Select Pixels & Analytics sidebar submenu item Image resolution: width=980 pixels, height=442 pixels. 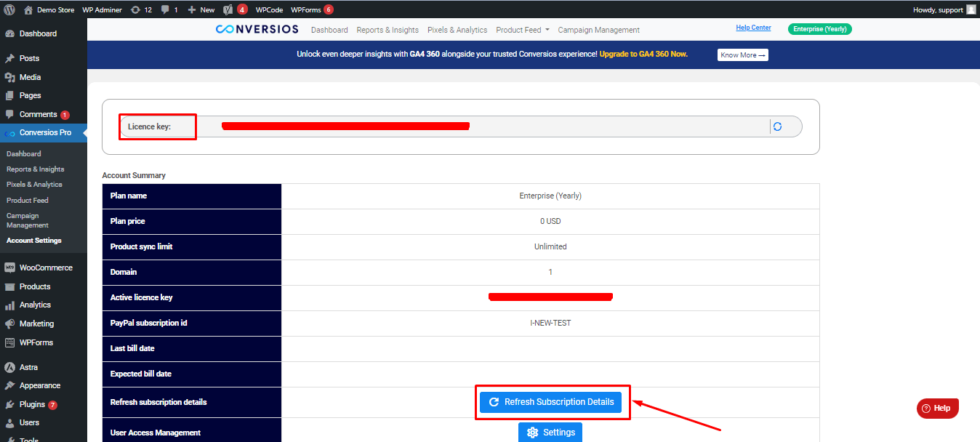34,185
